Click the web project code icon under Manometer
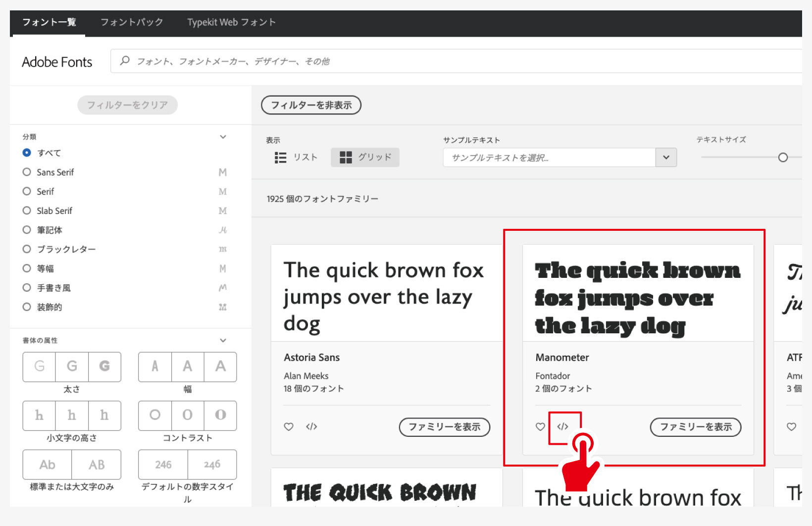 [562, 426]
